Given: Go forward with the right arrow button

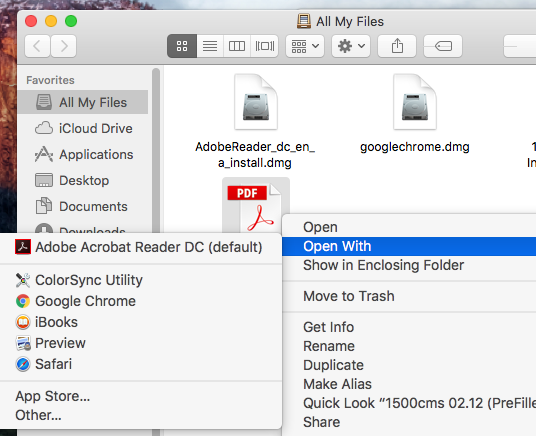Looking at the screenshot, I should pyautogui.click(x=64, y=46).
